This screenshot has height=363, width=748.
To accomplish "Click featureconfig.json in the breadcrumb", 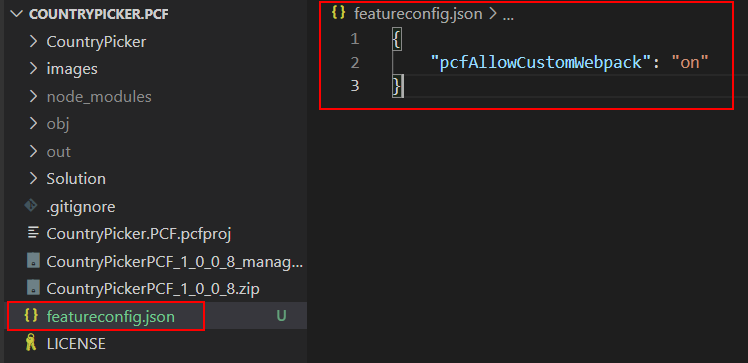I will [418, 14].
